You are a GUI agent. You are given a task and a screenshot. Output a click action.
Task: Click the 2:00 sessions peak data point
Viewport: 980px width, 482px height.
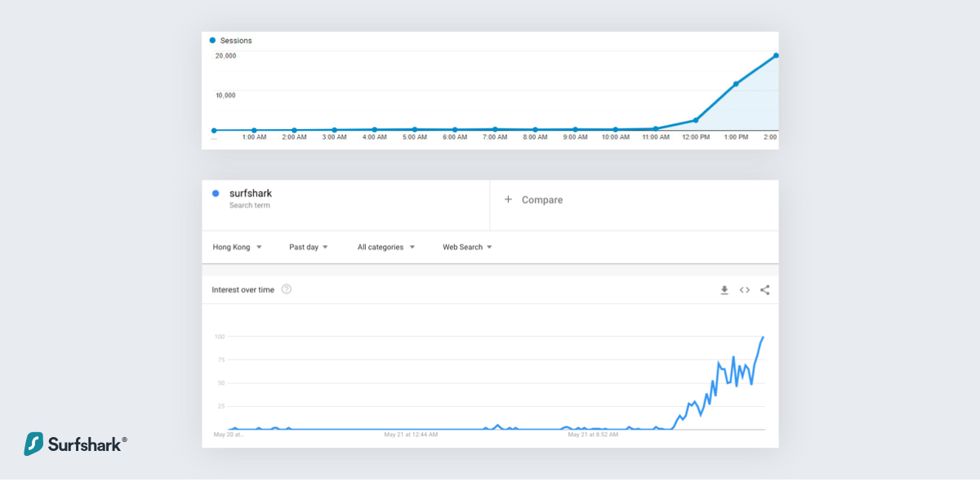pyautogui.click(x=775, y=56)
